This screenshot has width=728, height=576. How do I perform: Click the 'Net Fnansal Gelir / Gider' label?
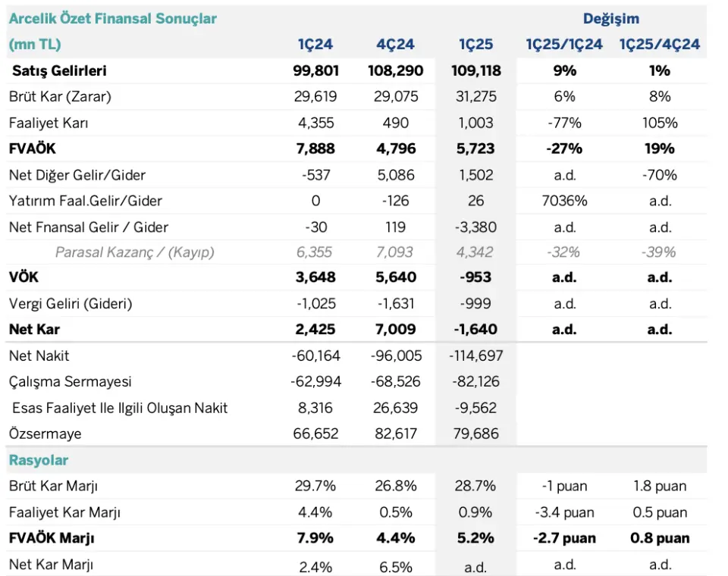click(88, 227)
